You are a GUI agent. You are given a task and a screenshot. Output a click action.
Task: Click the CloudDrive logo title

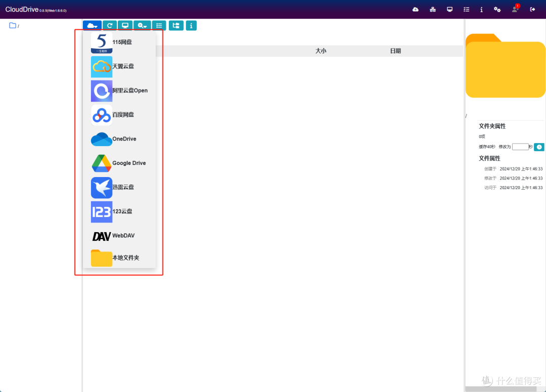pyautogui.click(x=22, y=10)
